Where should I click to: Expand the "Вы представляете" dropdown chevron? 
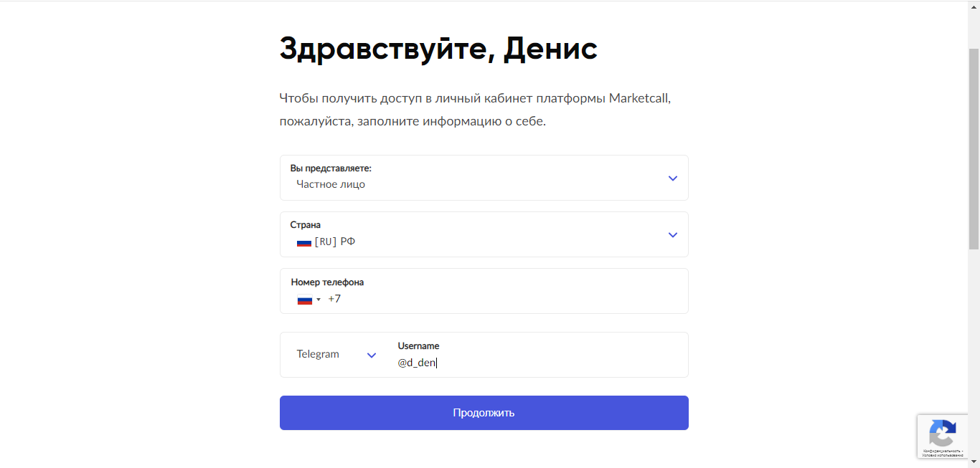click(672, 178)
